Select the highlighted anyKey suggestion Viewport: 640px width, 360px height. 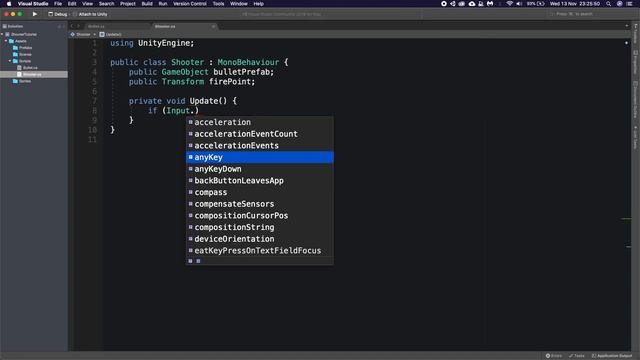coord(260,157)
